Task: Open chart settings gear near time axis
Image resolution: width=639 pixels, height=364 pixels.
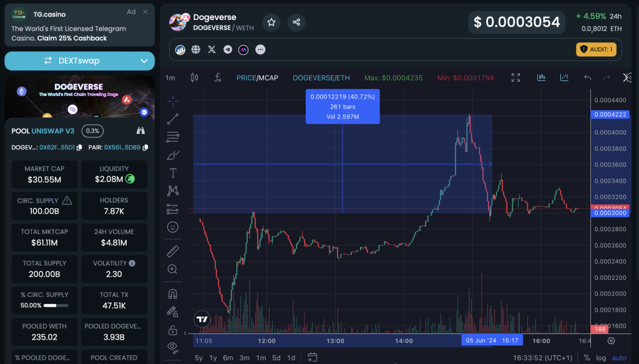Action: click(611, 341)
